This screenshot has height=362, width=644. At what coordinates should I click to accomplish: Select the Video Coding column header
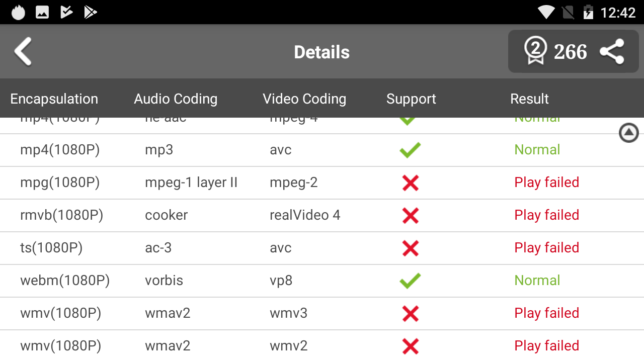coord(304,99)
